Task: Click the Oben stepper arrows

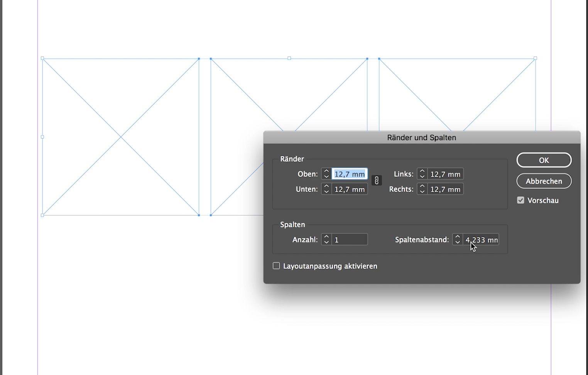Action: tap(326, 174)
